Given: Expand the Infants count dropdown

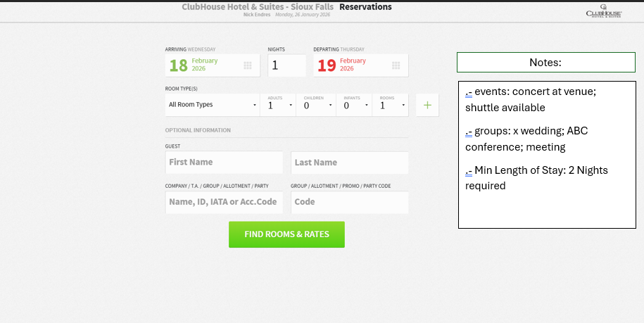Looking at the screenshot, I should click(x=354, y=105).
